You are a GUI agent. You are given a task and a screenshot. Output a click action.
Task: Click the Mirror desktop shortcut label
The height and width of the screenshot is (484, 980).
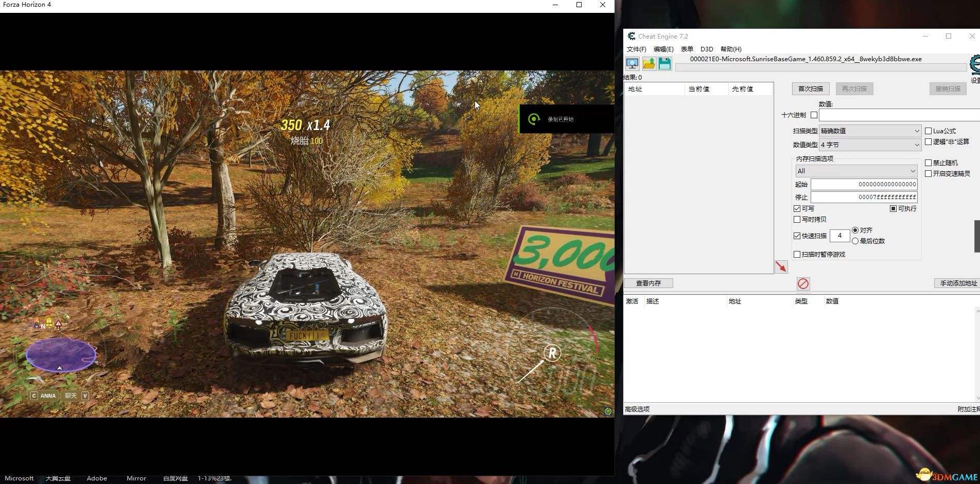pos(136,478)
